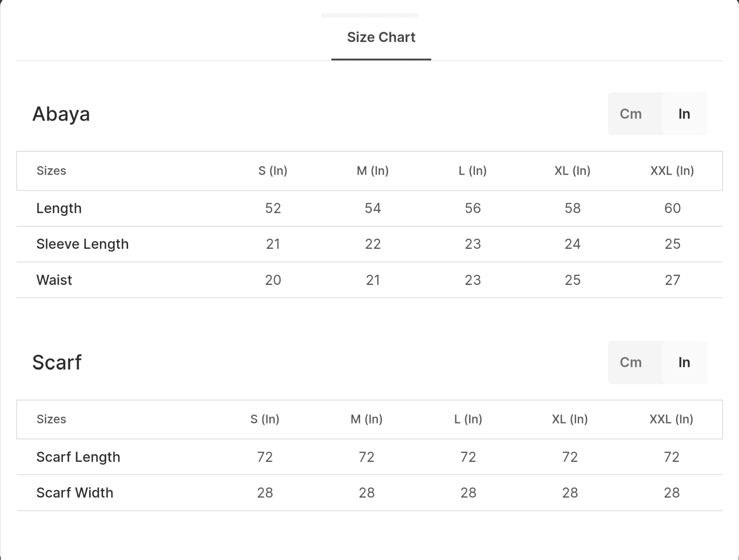This screenshot has height=560, width=739.
Task: Click the Scarf Length row label
Action: point(78,457)
